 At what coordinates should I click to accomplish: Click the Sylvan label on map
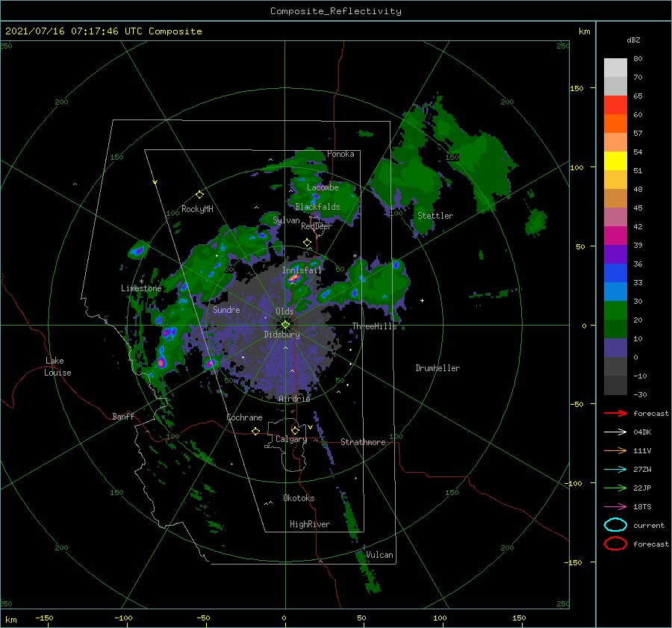pos(286,220)
